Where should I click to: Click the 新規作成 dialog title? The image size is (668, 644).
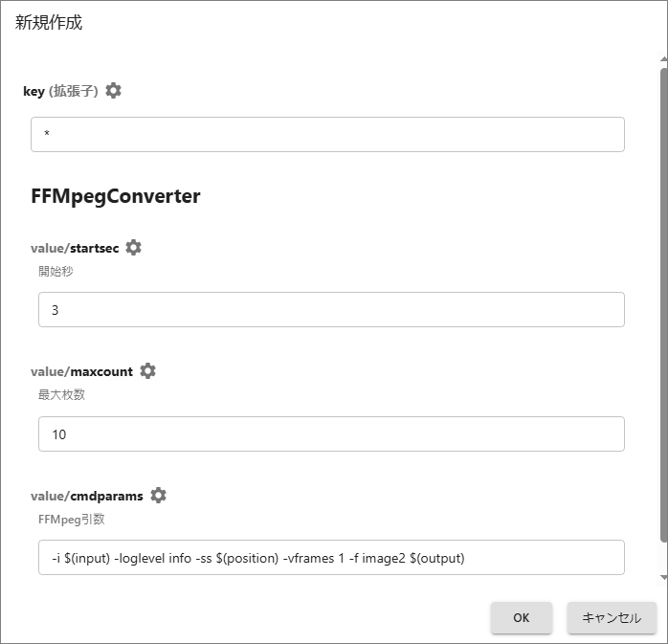pyautogui.click(x=49, y=23)
